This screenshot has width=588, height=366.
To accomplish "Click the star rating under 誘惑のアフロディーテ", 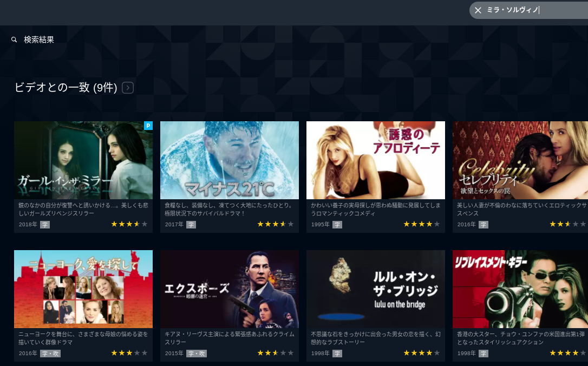I will tap(421, 224).
